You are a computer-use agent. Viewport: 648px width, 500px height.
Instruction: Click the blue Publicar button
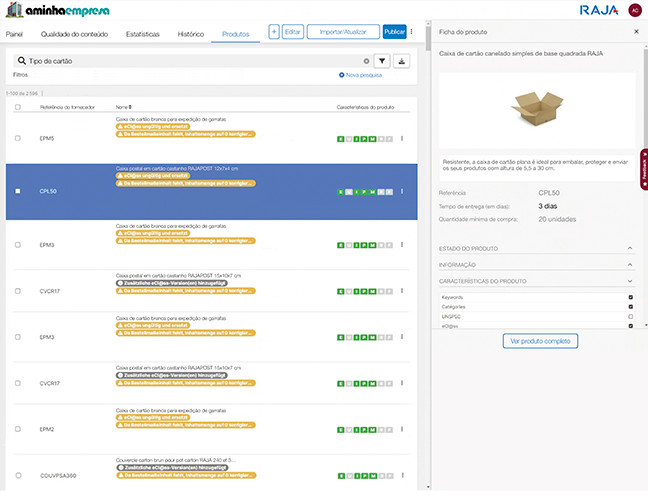click(x=394, y=32)
